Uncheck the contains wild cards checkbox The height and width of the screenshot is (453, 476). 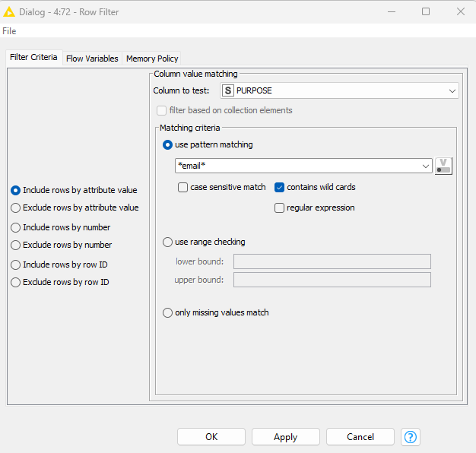pos(280,187)
